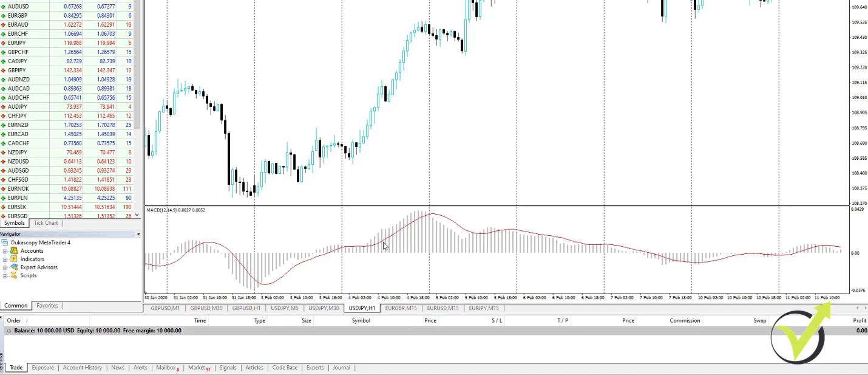
Task: Expand the Indicators tree branch
Action: click(4, 259)
